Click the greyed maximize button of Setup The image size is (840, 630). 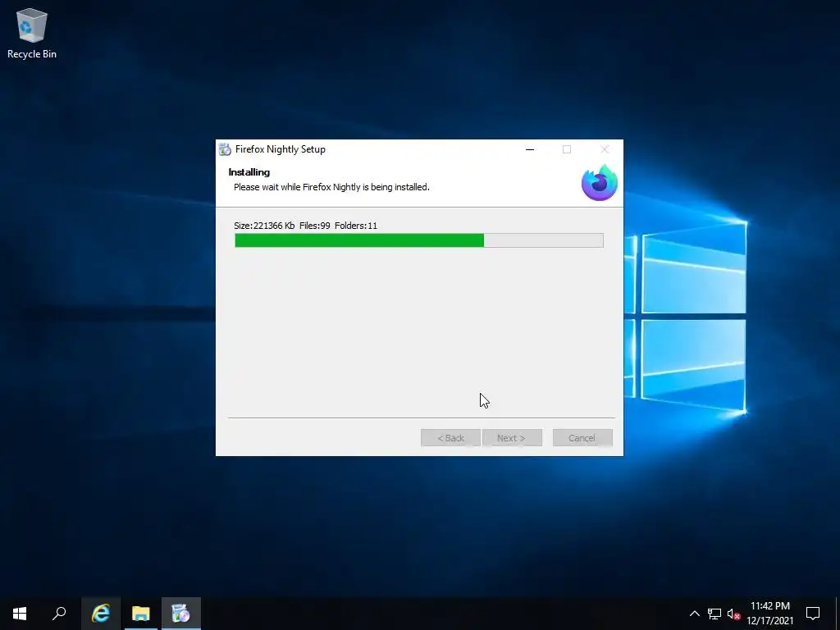(x=567, y=149)
